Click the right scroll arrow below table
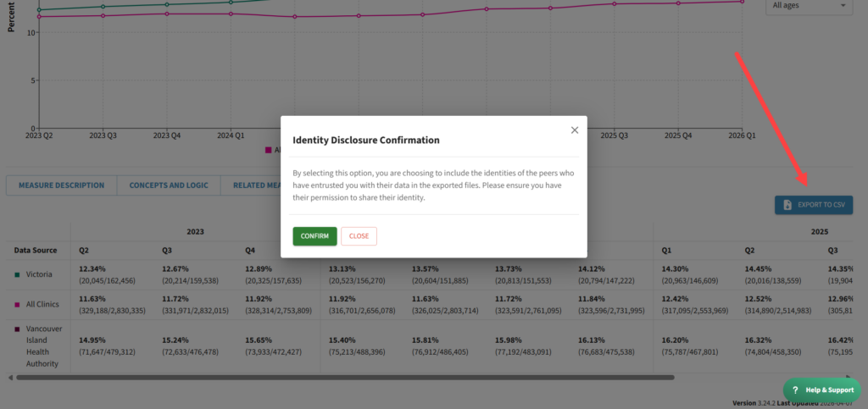Viewport: 868px width, 409px height. pyautogui.click(x=849, y=377)
